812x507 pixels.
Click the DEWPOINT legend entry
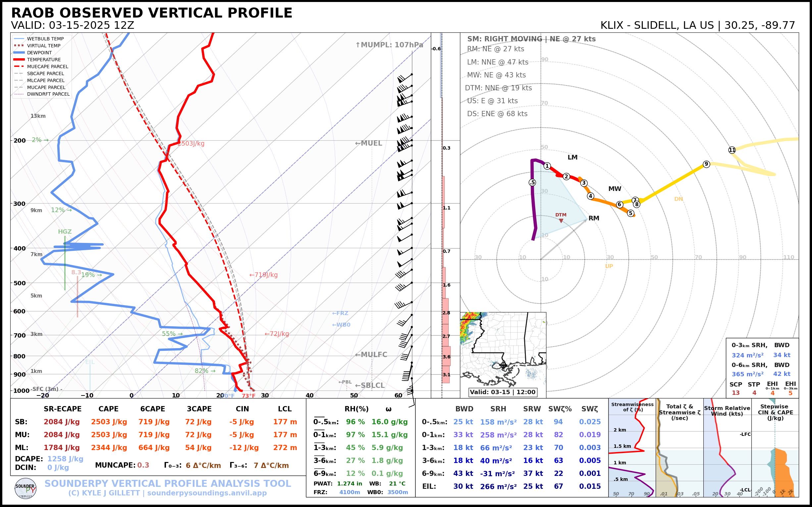39,53
